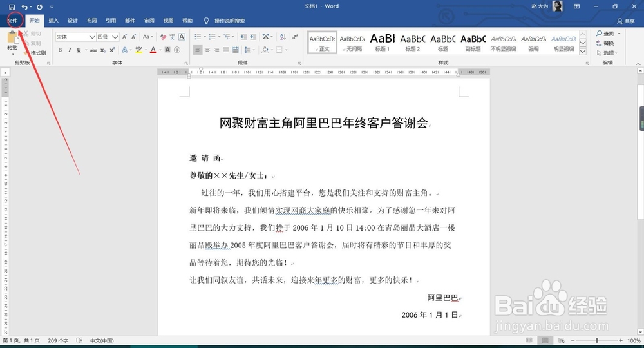
Task: Click the 替换 (Replace) button
Action: 605,43
